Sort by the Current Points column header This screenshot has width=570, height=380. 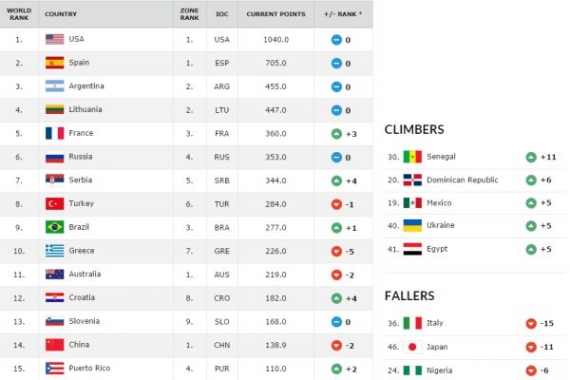coord(276,14)
